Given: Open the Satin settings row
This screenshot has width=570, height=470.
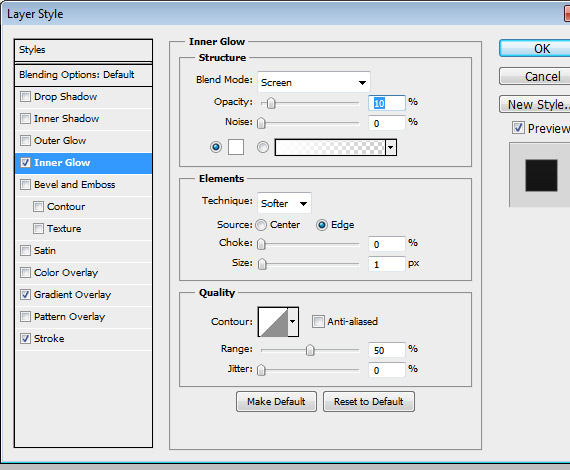Looking at the screenshot, I should (83, 251).
